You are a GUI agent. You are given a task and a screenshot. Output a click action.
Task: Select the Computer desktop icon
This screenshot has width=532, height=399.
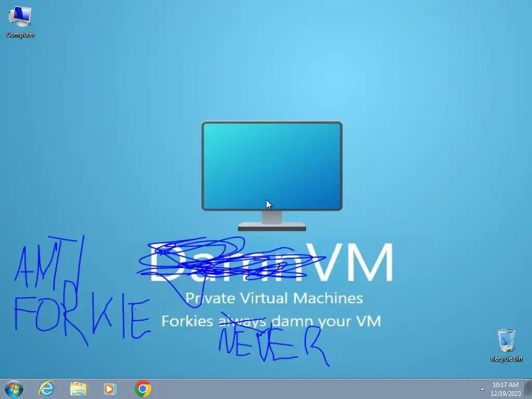(x=20, y=22)
